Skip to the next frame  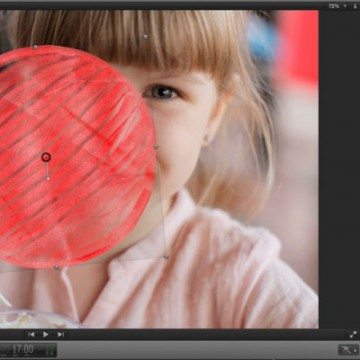[x=60, y=334]
